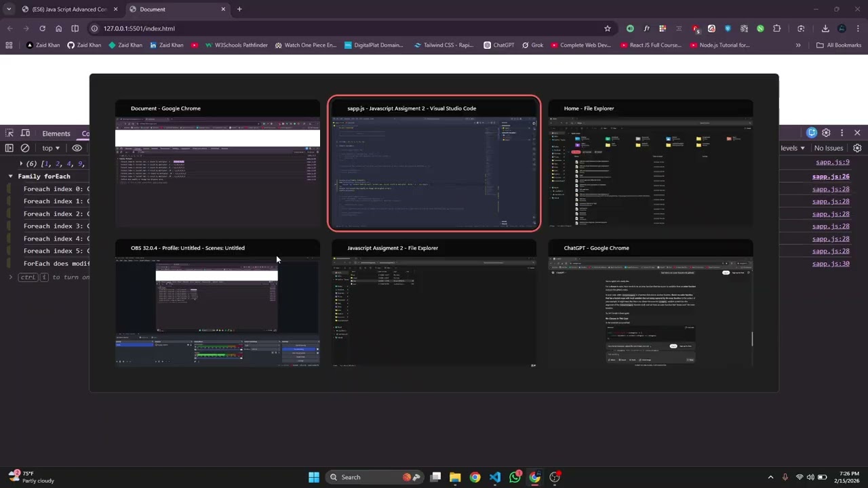Reload the current page

42,28
